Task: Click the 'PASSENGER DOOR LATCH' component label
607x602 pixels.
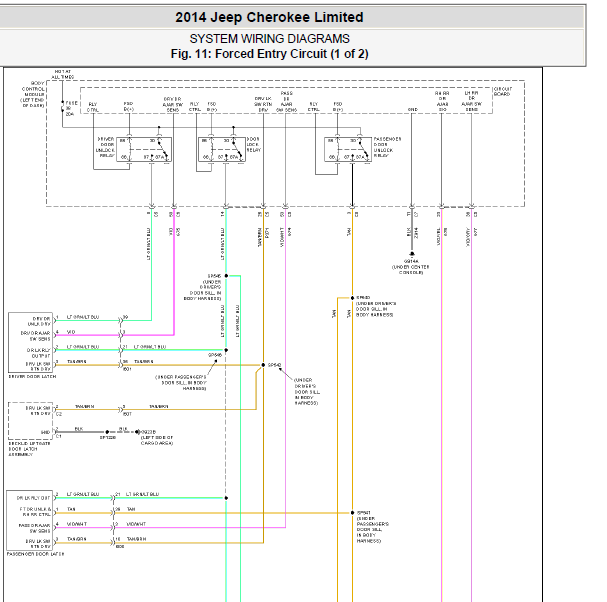Action: coord(35,554)
